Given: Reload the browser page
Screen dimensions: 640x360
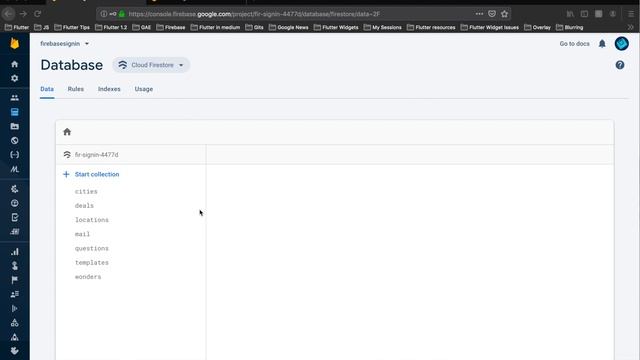Looking at the screenshot, I should pos(38,14).
